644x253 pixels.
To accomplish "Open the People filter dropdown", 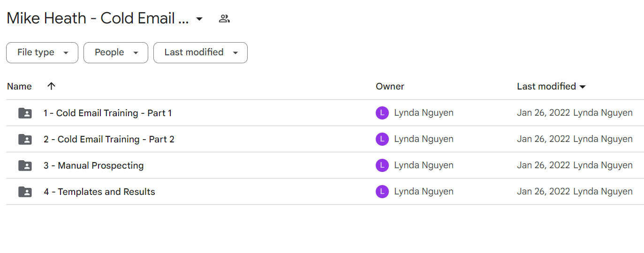I will 116,52.
